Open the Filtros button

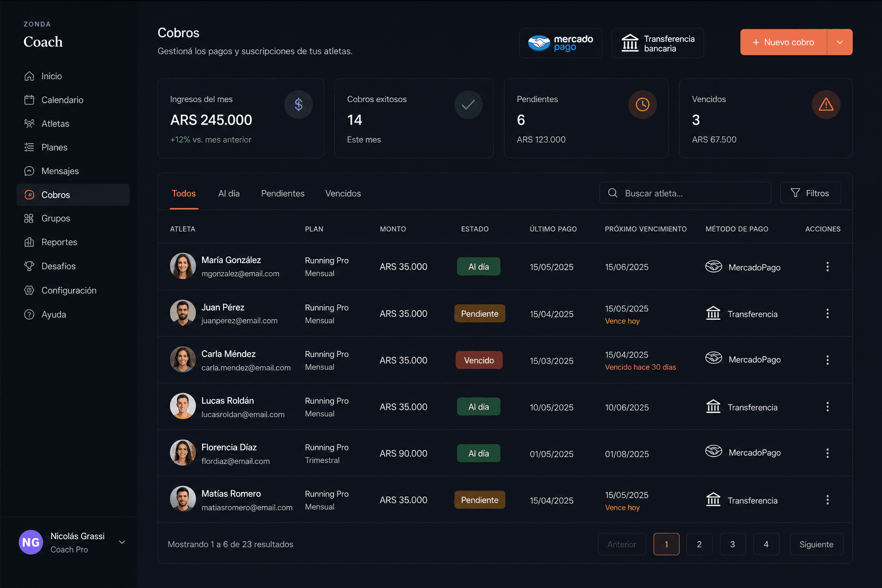(x=810, y=193)
